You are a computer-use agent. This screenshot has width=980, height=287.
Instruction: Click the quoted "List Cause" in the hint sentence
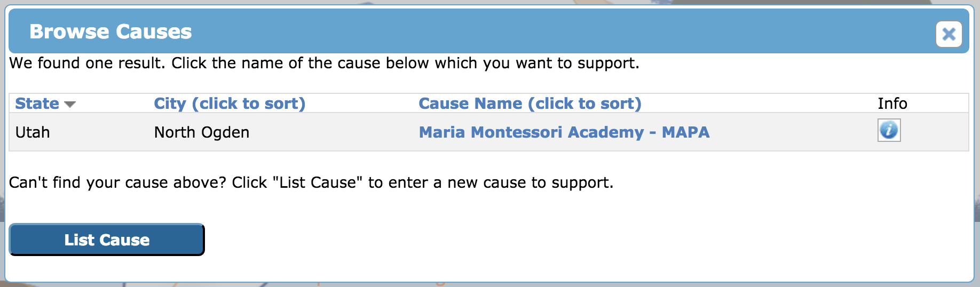point(317,183)
